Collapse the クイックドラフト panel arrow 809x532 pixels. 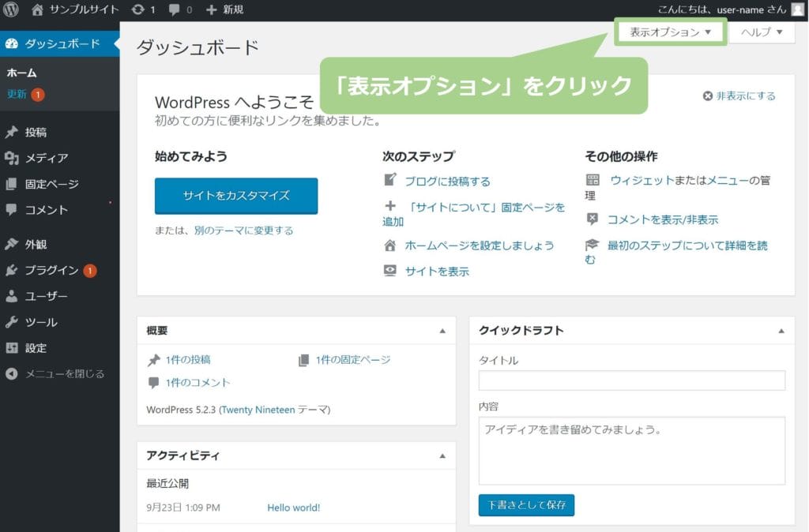[781, 331]
